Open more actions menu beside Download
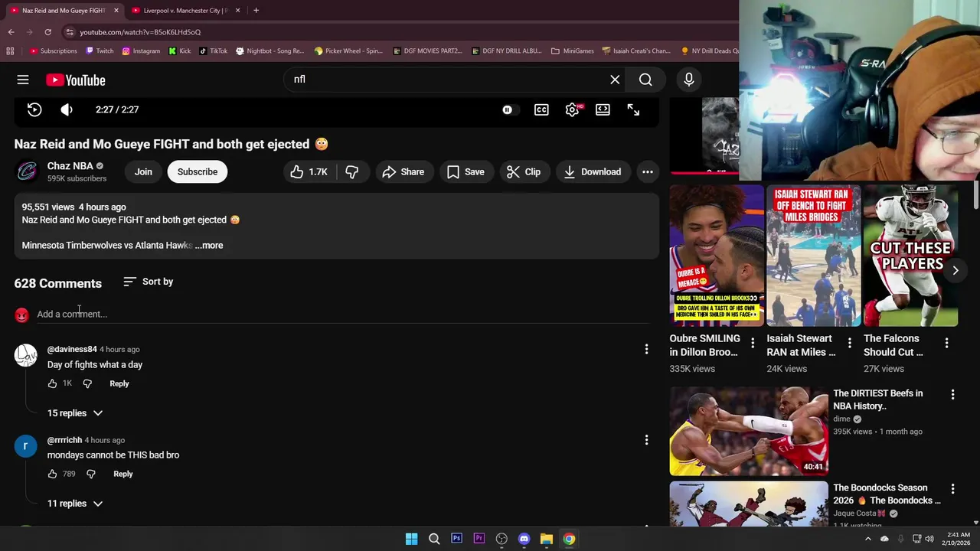This screenshot has height=551, width=980. (647, 171)
